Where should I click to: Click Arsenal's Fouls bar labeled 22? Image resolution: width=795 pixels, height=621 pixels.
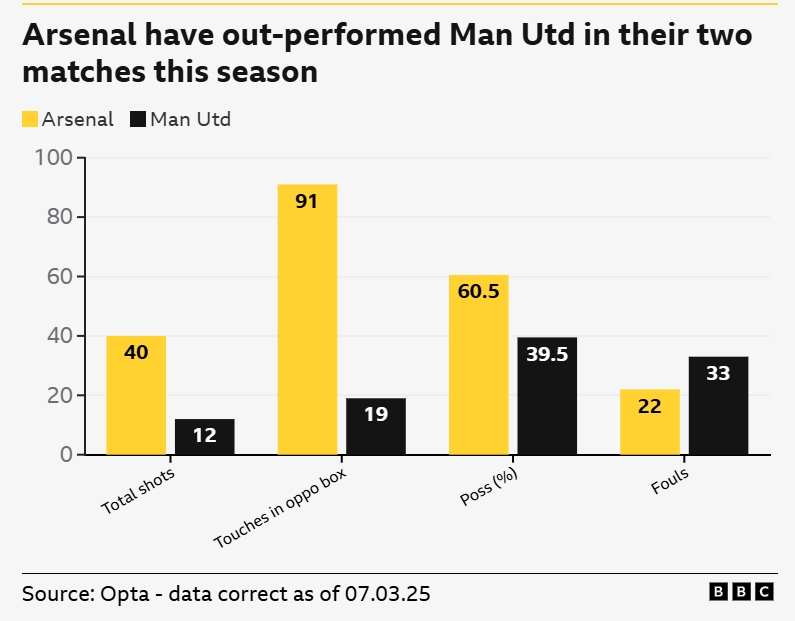[x=649, y=422]
